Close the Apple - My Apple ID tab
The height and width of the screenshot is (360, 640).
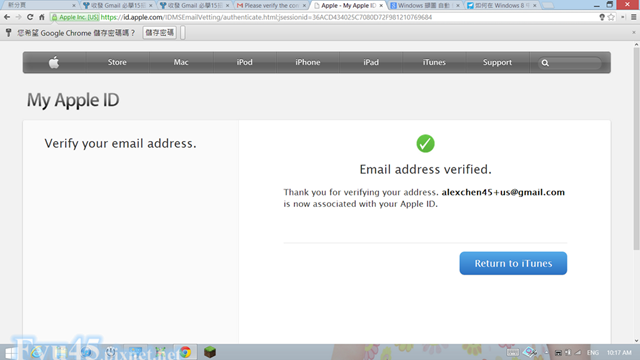click(x=381, y=6)
